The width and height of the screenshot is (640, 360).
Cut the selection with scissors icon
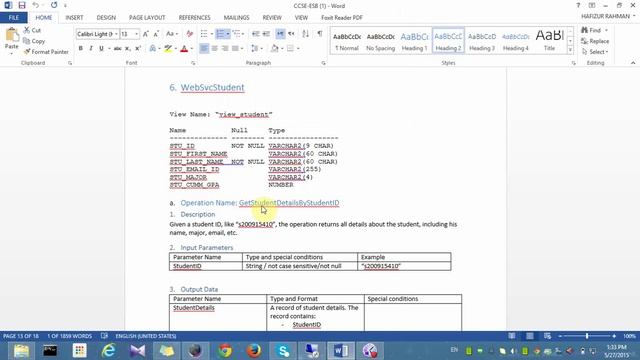pyautogui.click(x=32, y=30)
